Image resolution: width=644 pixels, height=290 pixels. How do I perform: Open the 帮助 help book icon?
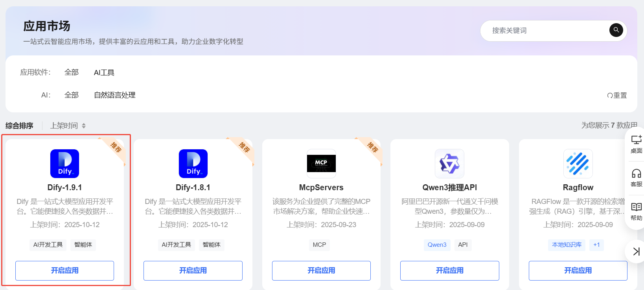click(x=637, y=207)
